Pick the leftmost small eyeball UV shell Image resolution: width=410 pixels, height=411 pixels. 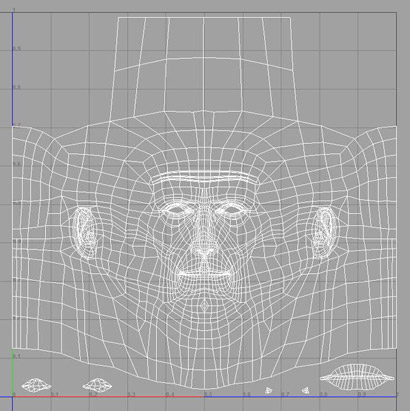coord(36,385)
